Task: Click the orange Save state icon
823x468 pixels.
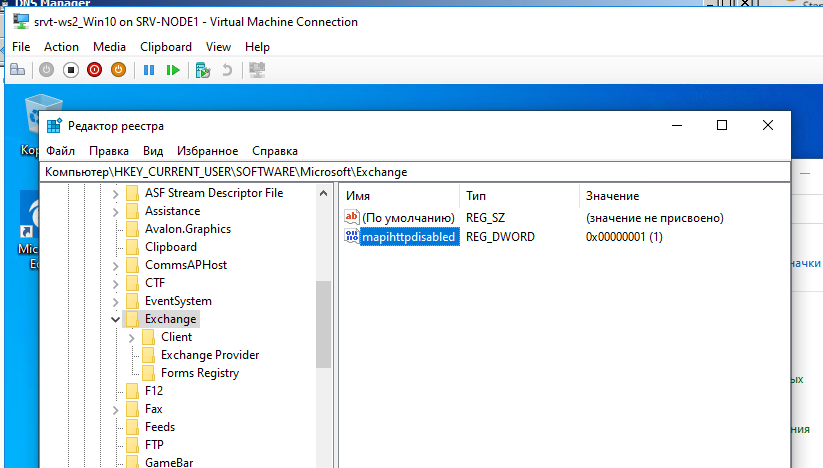Action: [x=119, y=70]
